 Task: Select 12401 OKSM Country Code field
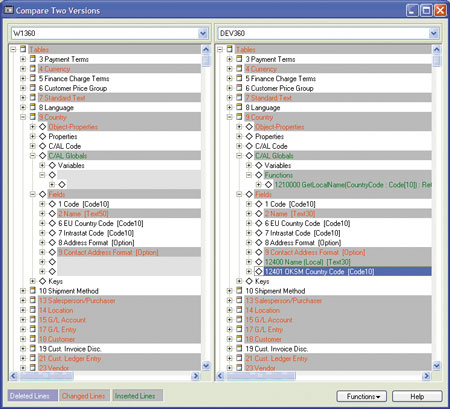pos(348,272)
